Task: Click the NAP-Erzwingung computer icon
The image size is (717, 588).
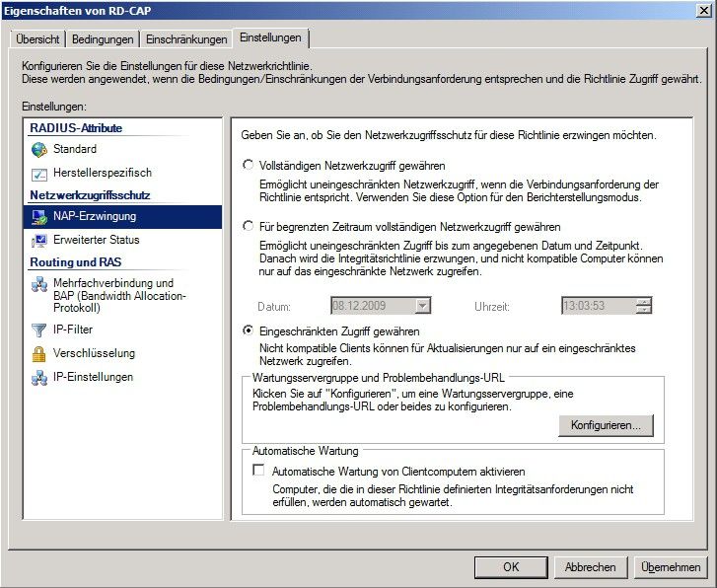Action: (39, 217)
